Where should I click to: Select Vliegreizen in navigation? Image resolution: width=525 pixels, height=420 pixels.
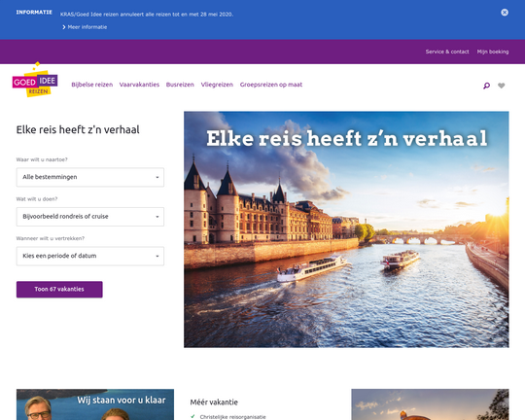pos(217,85)
